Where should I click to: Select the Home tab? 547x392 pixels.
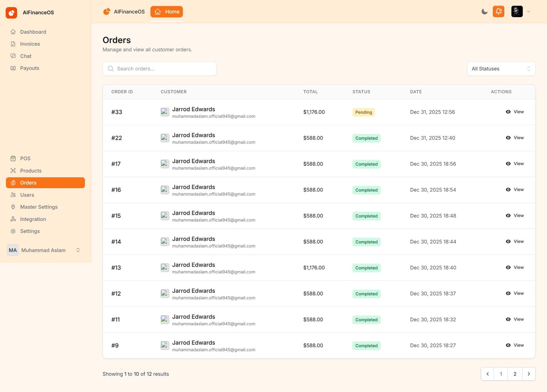pos(166,12)
